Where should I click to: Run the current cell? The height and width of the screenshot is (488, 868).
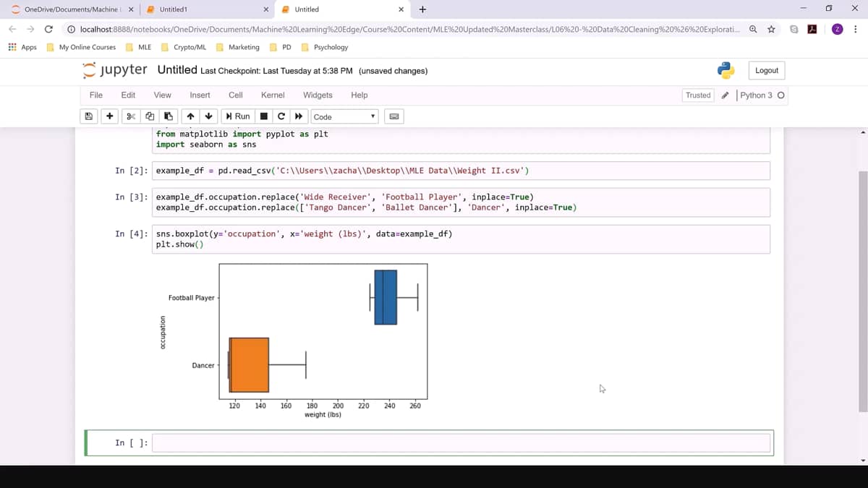(x=238, y=116)
